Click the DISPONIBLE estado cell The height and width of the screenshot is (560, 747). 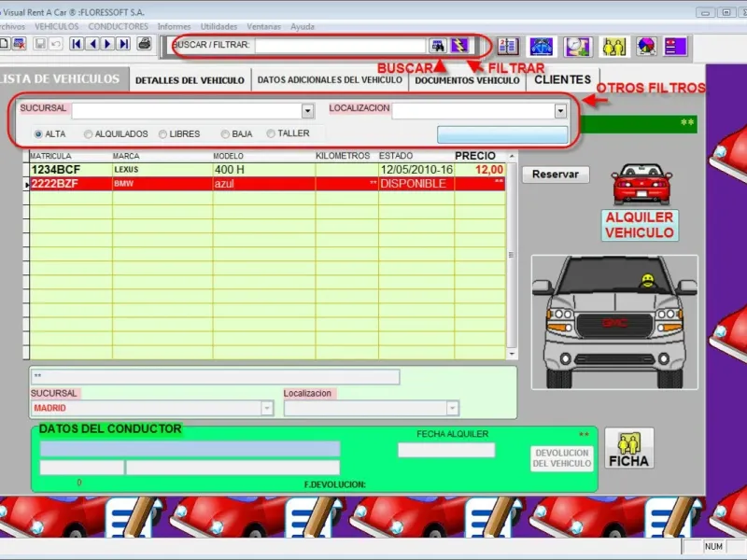tap(416, 184)
